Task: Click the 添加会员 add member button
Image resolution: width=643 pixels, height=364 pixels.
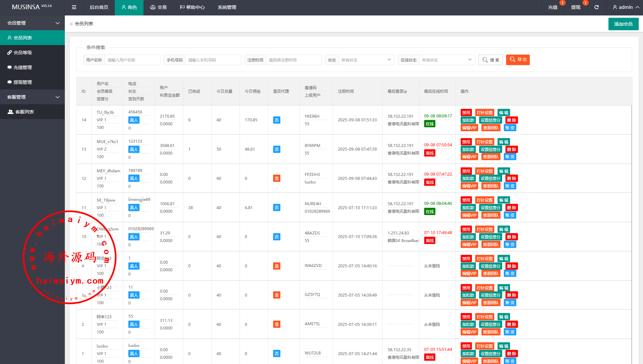Action: pyautogui.click(x=623, y=24)
